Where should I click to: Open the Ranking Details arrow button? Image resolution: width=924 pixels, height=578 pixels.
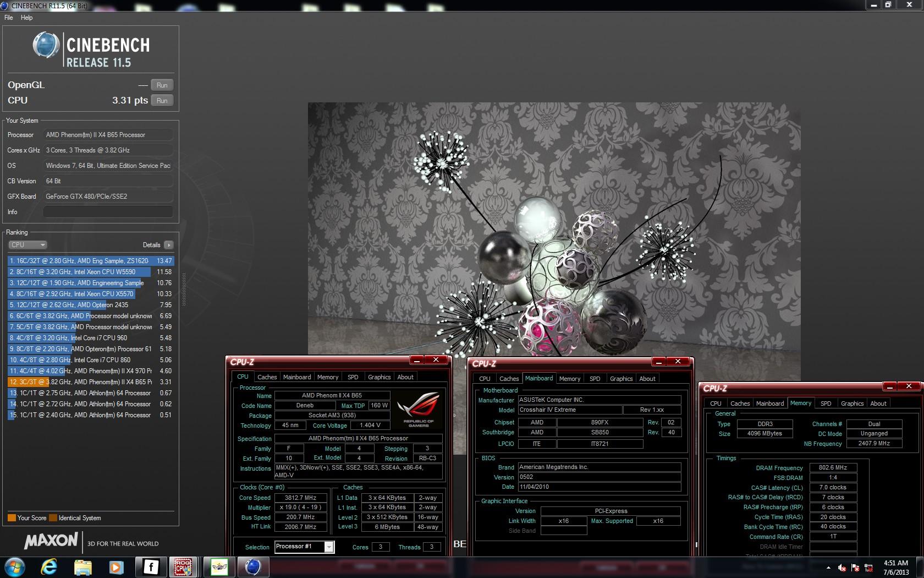[168, 245]
